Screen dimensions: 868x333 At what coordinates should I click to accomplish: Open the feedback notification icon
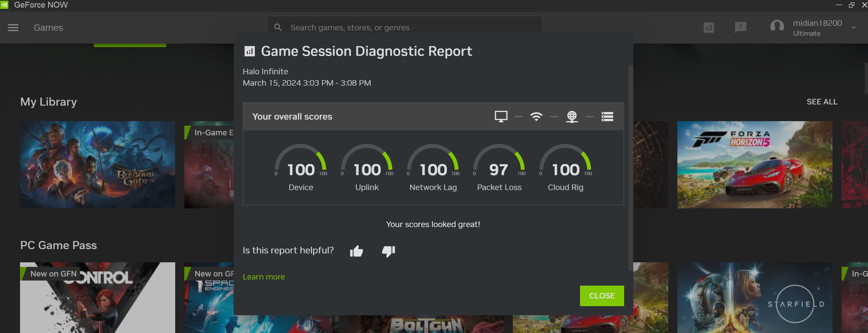(x=740, y=27)
